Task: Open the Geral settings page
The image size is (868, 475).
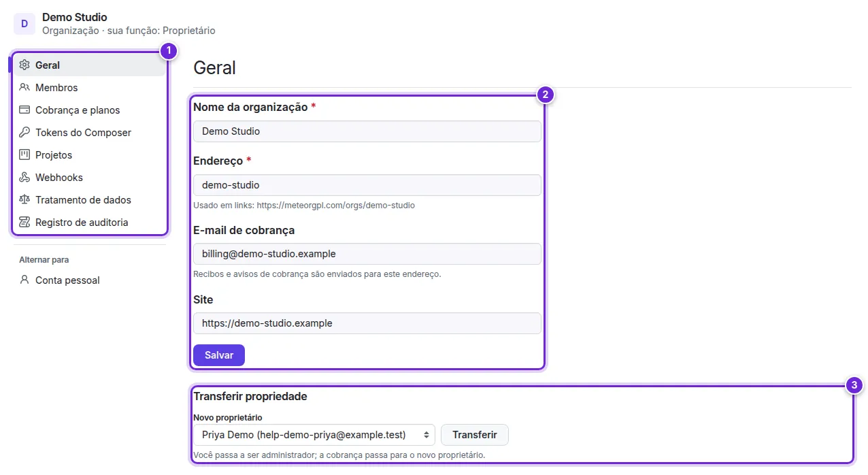Action: 90,65
